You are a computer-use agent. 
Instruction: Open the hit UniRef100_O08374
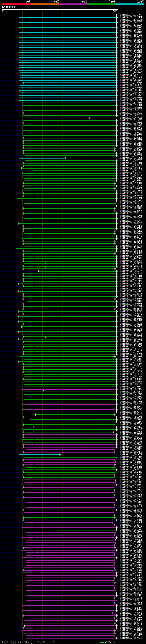pyautogui.click(x=131, y=156)
